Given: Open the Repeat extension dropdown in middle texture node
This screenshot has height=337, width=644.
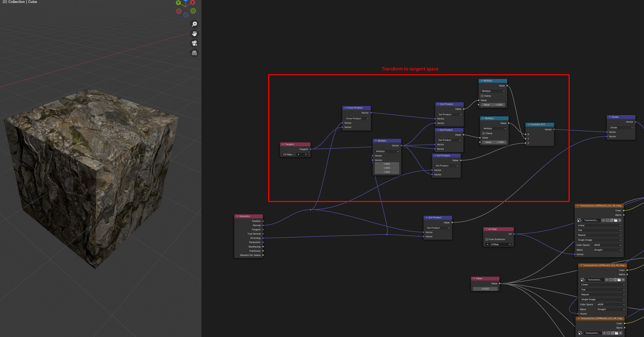Looking at the screenshot, I should 603,294.
